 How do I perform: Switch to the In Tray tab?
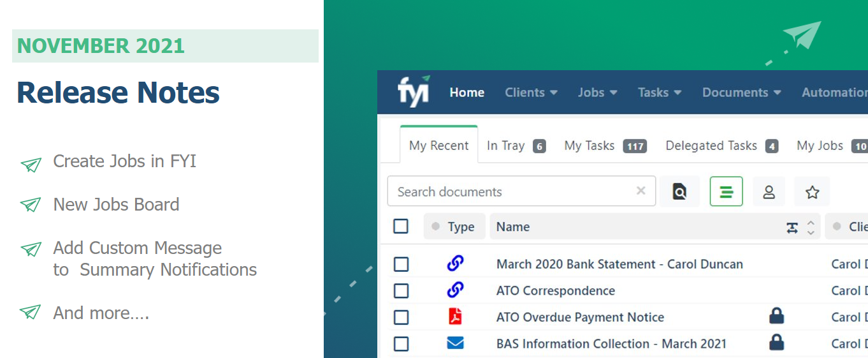[x=516, y=145]
